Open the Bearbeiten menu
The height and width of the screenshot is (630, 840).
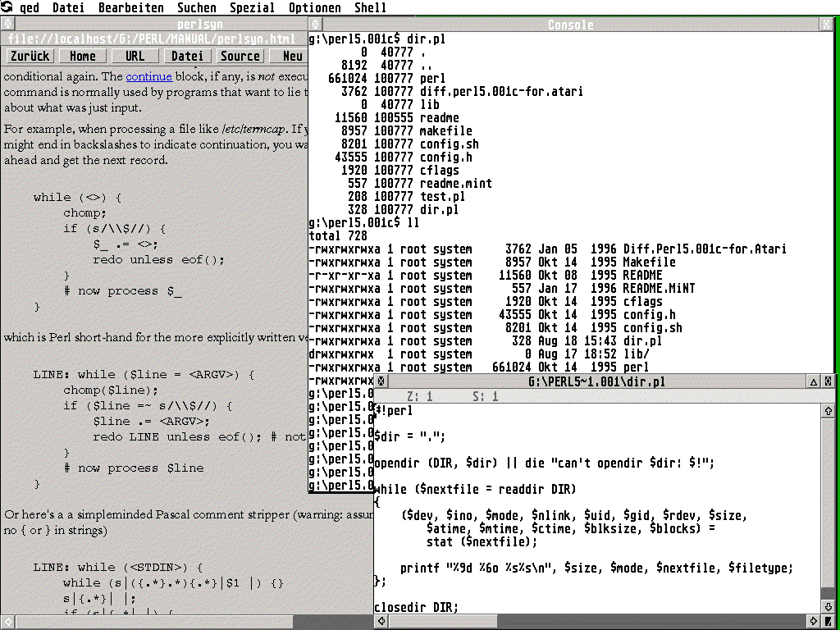tap(131, 7)
